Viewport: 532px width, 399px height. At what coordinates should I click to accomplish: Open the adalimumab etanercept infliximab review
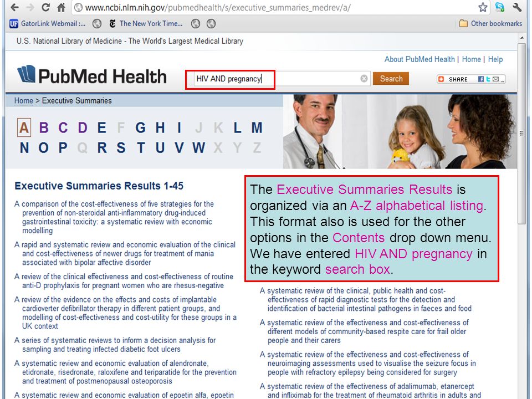point(370,391)
